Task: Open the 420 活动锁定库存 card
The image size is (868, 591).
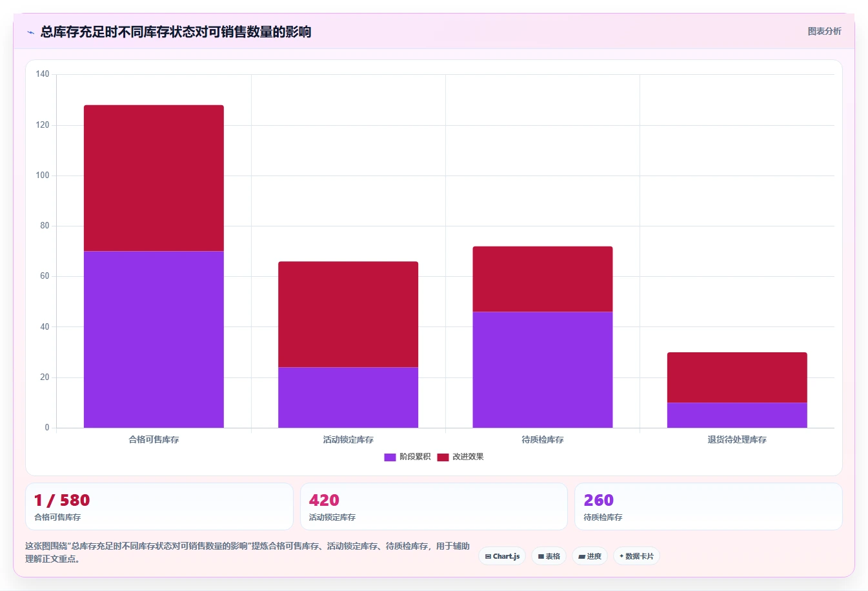Action: coord(434,506)
